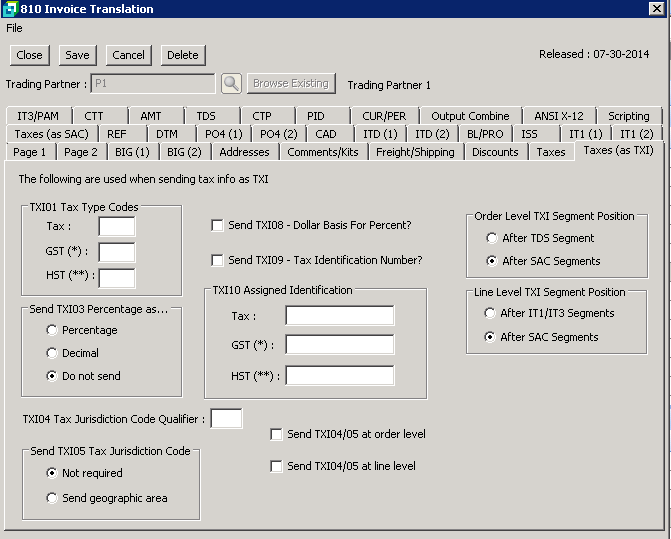Focus the TXI04 Tax Jurisdiction Code Qualifier field
The height and width of the screenshot is (539, 671).
click(226, 419)
